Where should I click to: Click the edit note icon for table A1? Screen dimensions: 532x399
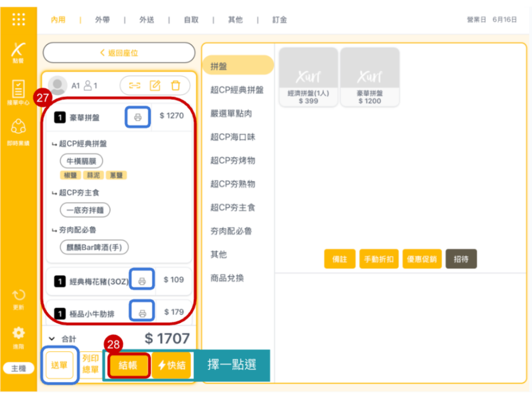point(155,85)
